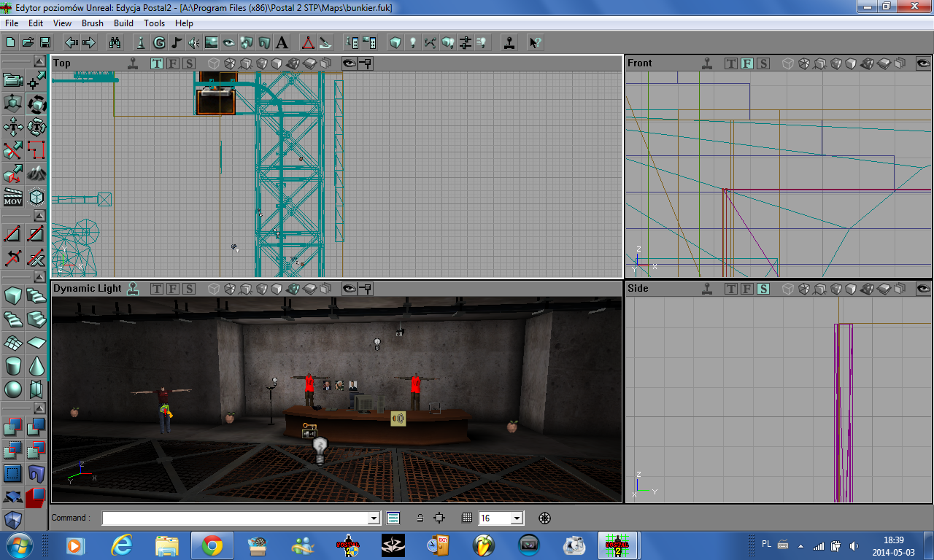
Task: Open the Sound browser speaker icon
Action: (193, 42)
